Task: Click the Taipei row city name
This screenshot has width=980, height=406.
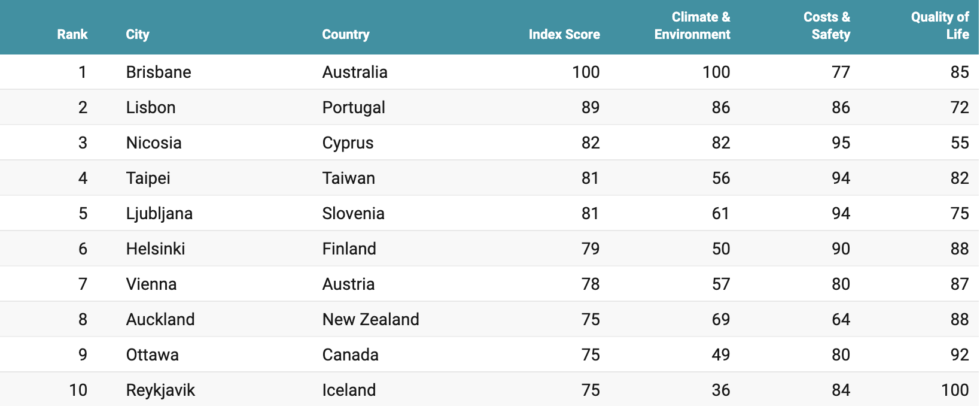Action: (148, 178)
